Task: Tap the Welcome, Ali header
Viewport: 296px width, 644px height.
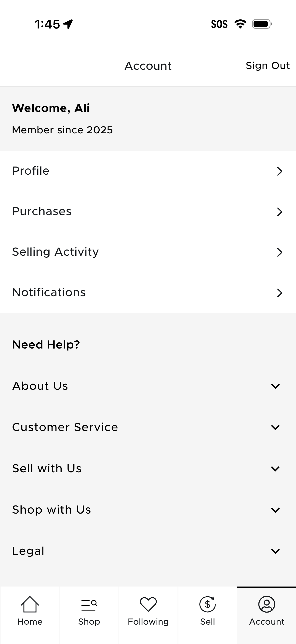Action: [51, 108]
